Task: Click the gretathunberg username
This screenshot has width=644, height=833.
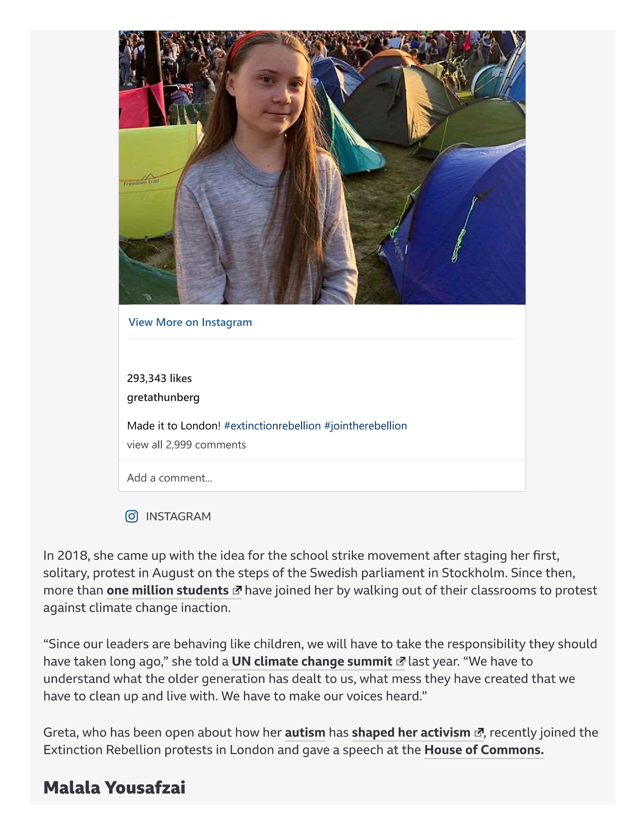Action: click(163, 397)
